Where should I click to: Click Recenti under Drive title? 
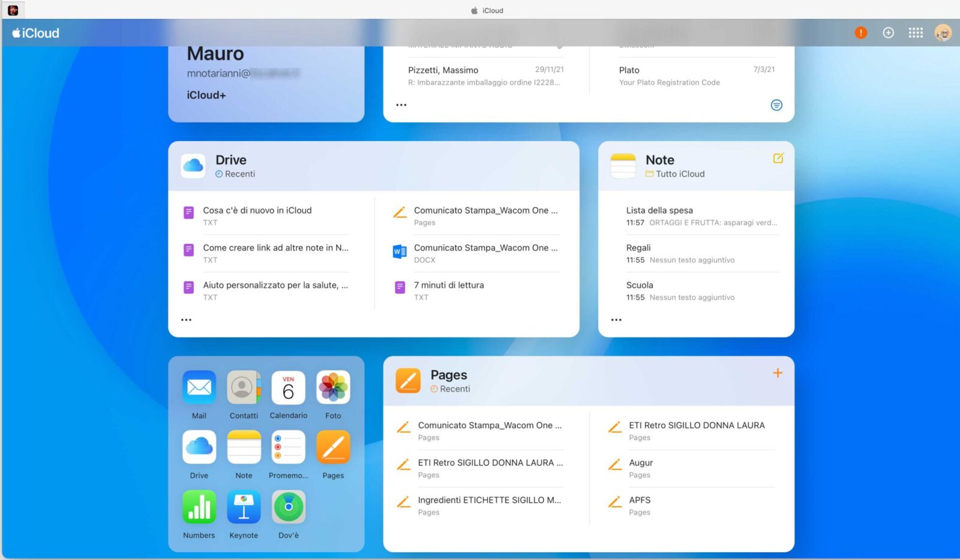point(235,174)
